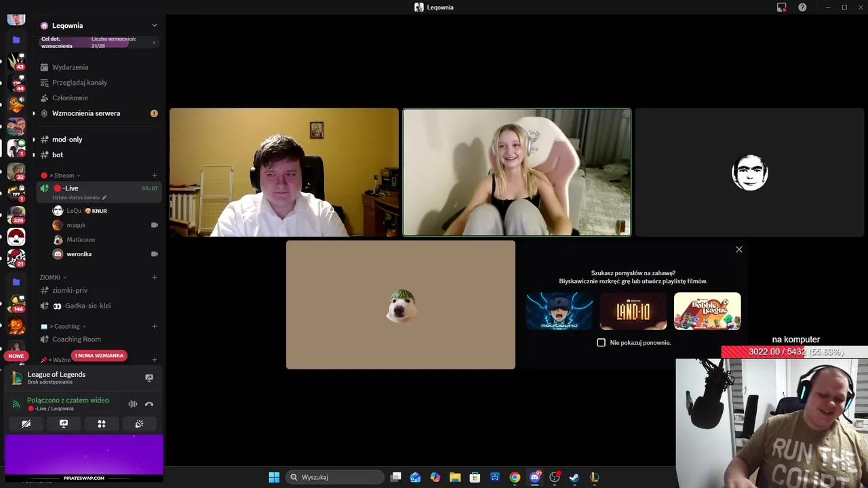
Task: Click the 1 NOWA WZMIANKA mention pill
Action: (x=99, y=356)
